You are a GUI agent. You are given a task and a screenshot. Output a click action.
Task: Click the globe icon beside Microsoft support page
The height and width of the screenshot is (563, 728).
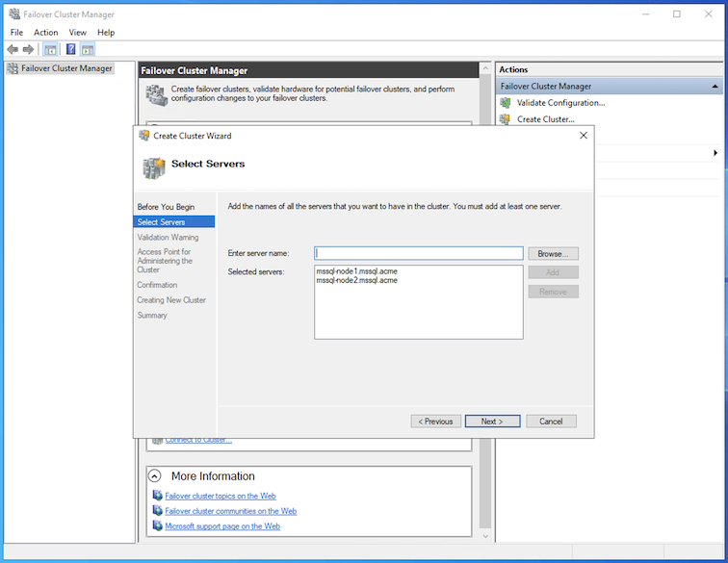(158, 525)
